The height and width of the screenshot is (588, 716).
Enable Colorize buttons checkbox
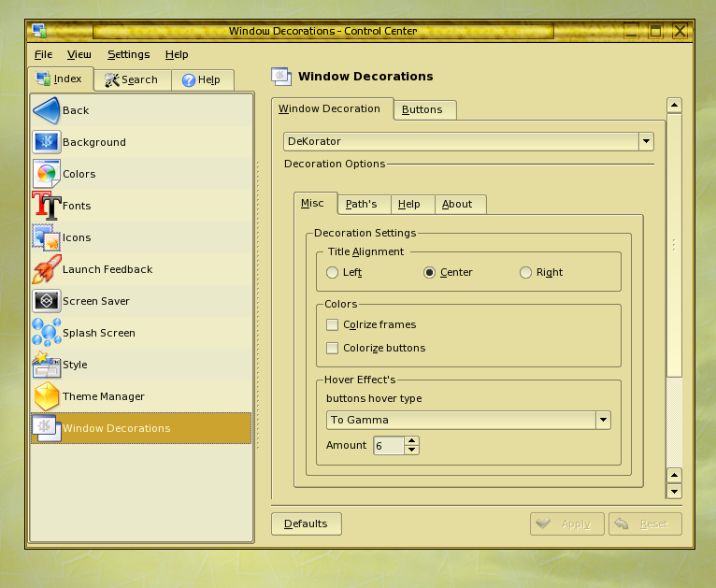point(333,348)
